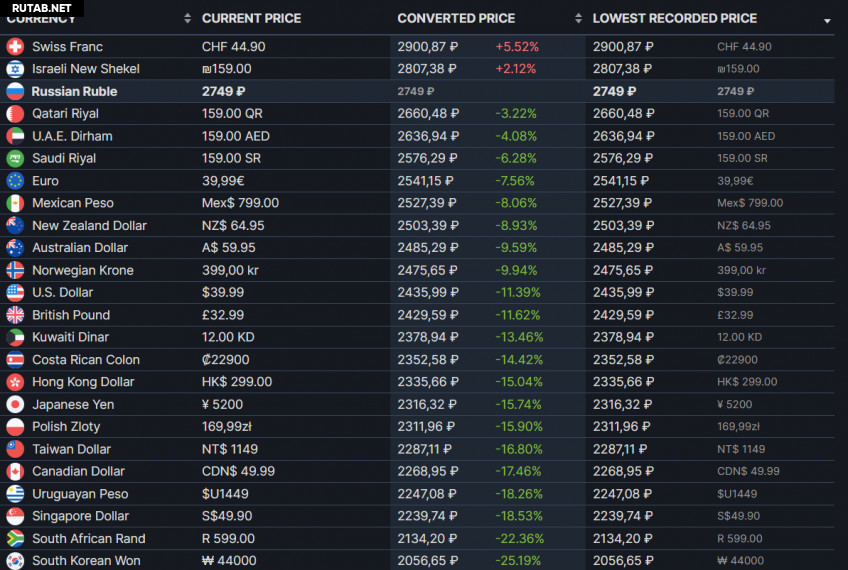
Task: Toggle sort arrows beside Converted Price header
Action: [x=578, y=19]
